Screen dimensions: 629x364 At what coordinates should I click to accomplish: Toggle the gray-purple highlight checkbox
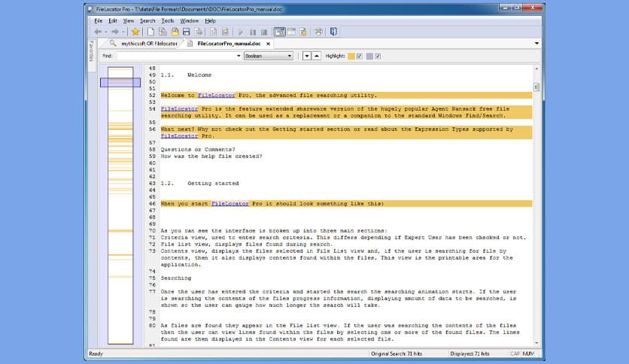(378, 56)
